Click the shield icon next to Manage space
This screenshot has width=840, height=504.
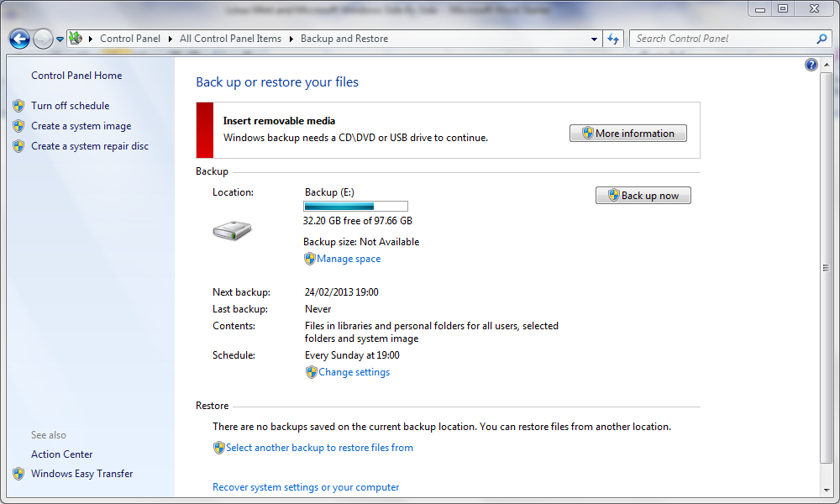(x=310, y=259)
